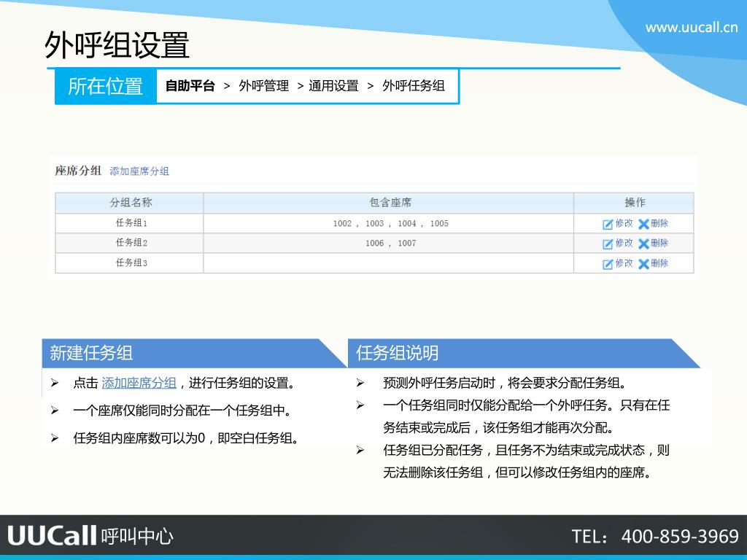
Task: Click the delete X icon for 任务组1
Action: pos(643,225)
